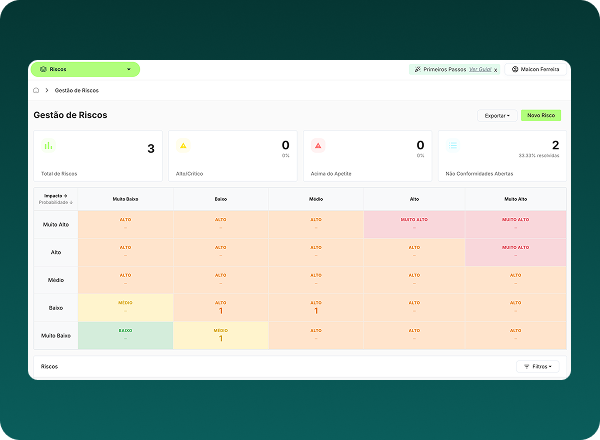Image resolution: width=600 pixels, height=440 pixels.
Task: Click the bar chart icon on Total de Riscos
Action: click(x=47, y=145)
